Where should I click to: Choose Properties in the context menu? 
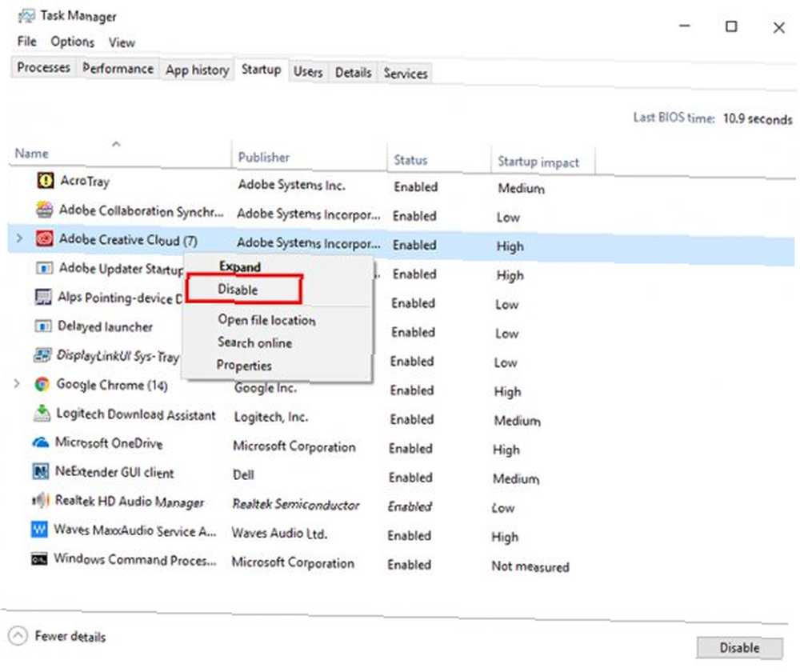(244, 366)
